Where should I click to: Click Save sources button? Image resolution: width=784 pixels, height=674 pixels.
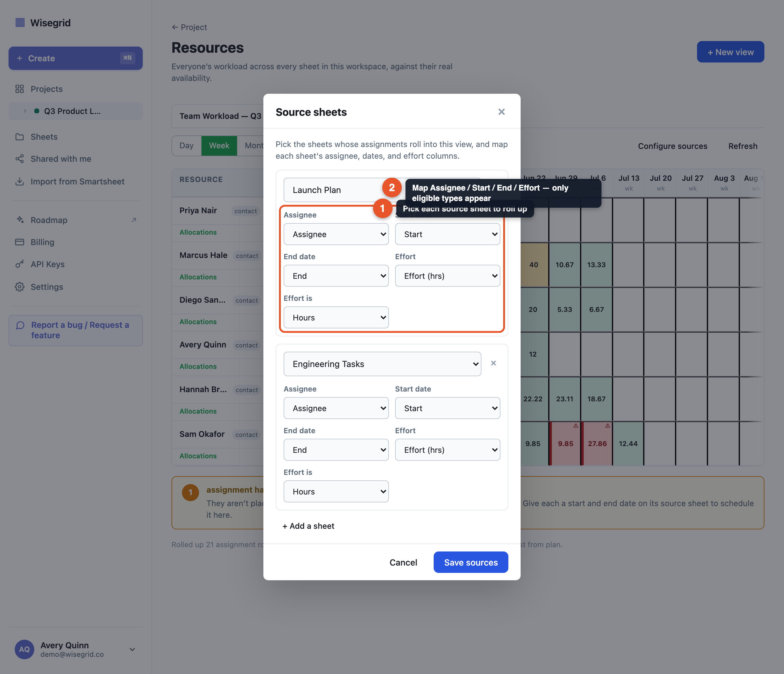coord(471,562)
